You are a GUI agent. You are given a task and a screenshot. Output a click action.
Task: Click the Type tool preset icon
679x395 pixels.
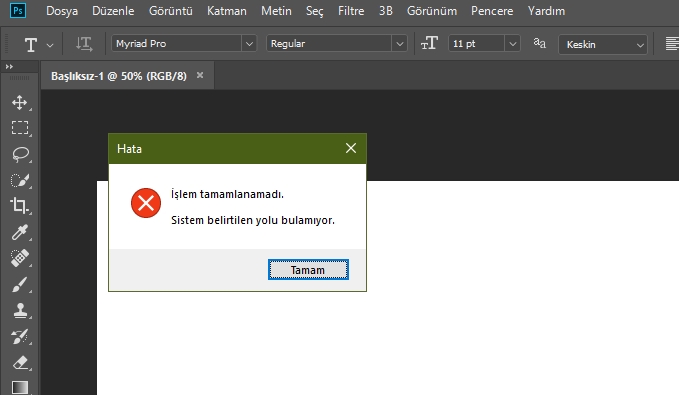point(30,45)
